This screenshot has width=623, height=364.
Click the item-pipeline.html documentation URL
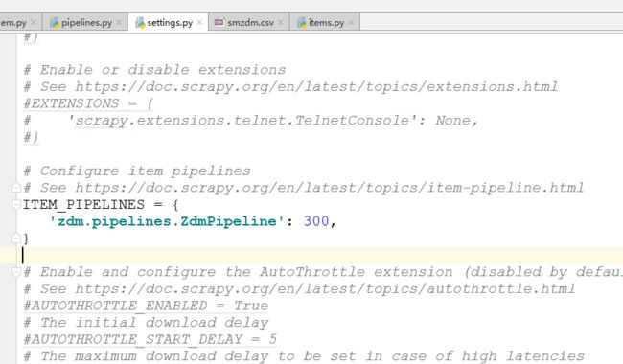point(330,188)
